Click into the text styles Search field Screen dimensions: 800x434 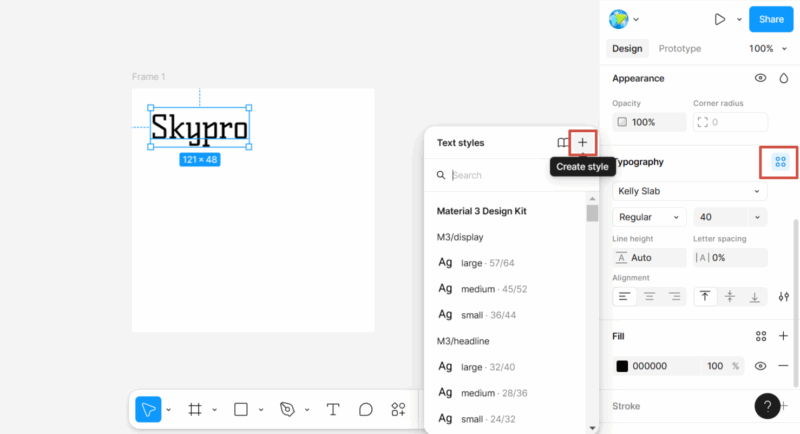click(510, 175)
